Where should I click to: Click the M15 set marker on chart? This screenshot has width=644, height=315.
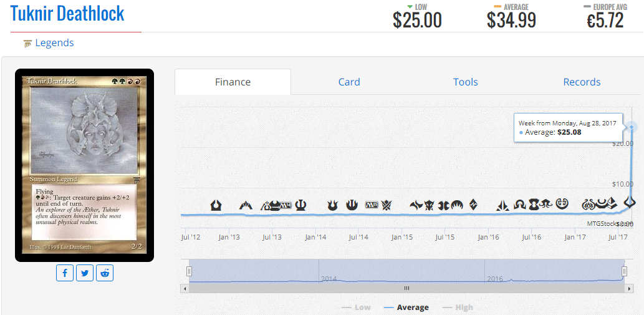tap(372, 205)
